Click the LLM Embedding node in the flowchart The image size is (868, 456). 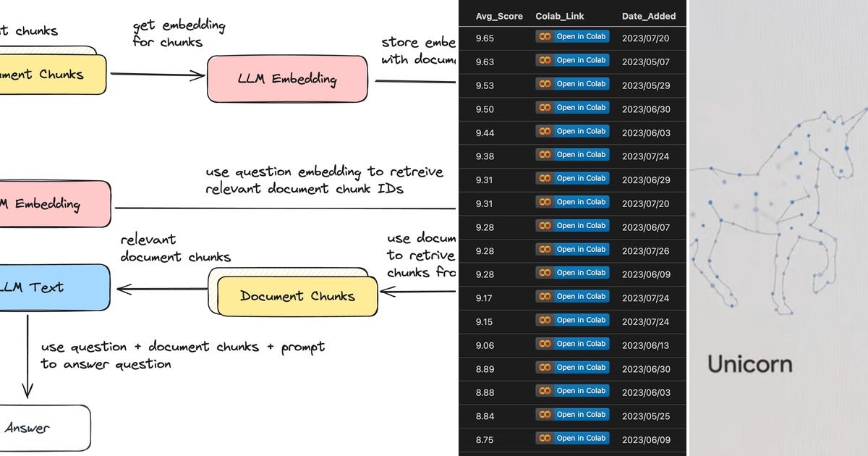click(x=287, y=80)
